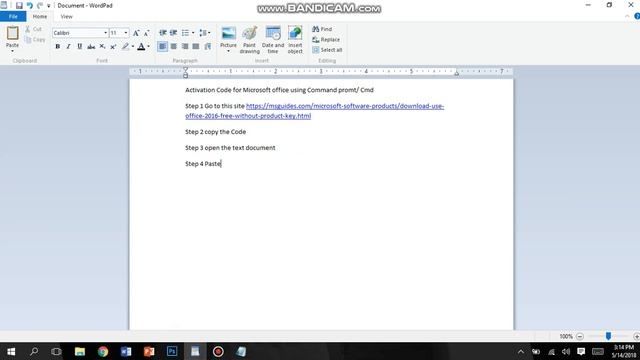The height and width of the screenshot is (360, 640).
Task: Click the Bandicam recorder taskbar icon
Action: [x=218, y=351]
